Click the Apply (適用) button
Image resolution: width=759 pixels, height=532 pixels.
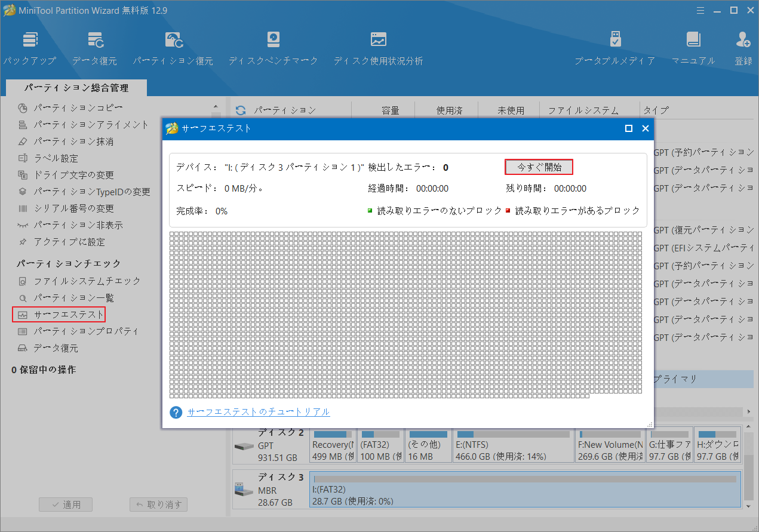tap(66, 505)
